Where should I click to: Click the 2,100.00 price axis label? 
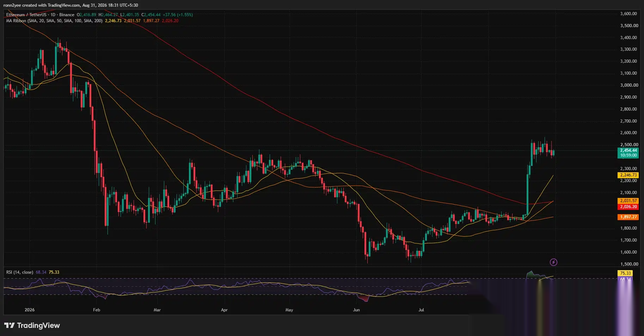(629, 193)
